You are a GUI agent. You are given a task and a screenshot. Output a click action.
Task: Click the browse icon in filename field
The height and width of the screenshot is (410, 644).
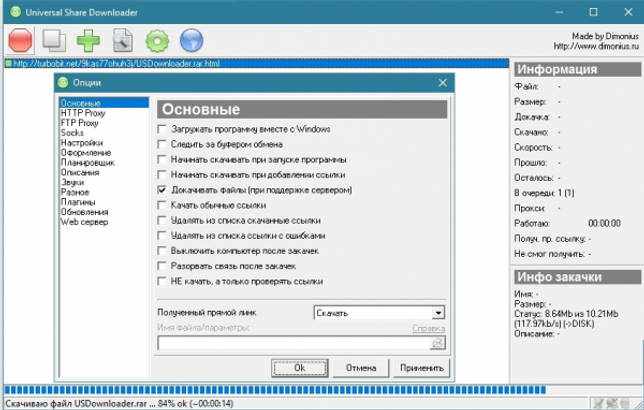[438, 343]
